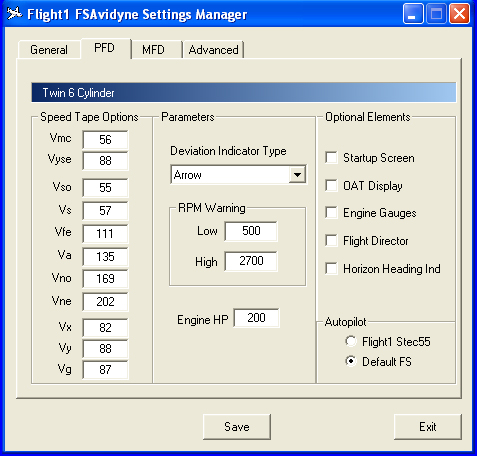The image size is (477, 456).
Task: Check the Engine Gauges box
Action: (331, 213)
